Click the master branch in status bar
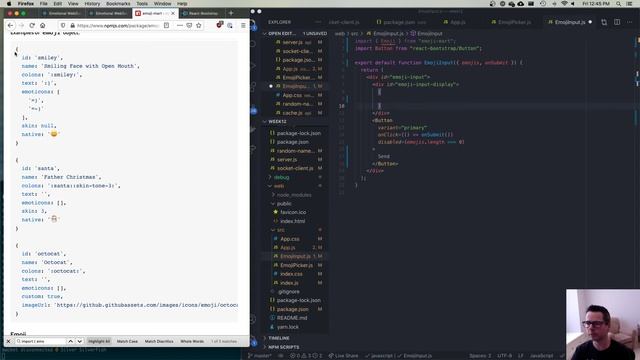 click(x=260, y=356)
